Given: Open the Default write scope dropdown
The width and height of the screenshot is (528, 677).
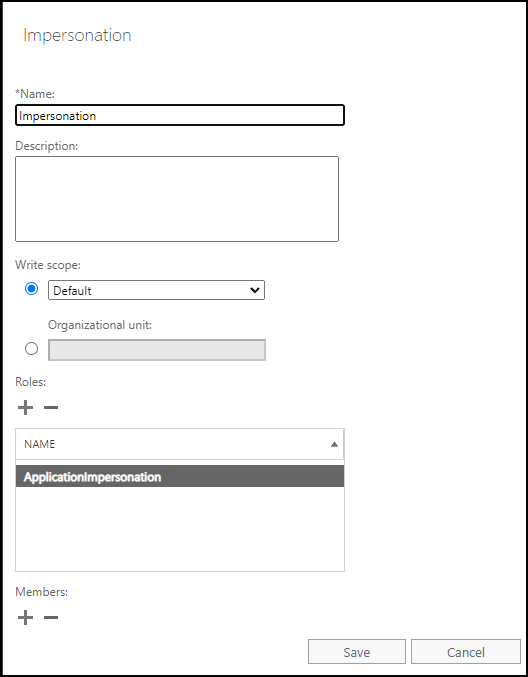Looking at the screenshot, I should coord(156,290).
